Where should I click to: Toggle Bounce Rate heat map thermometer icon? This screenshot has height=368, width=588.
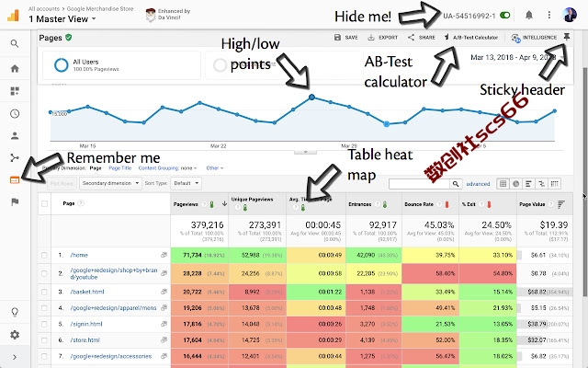(447, 204)
